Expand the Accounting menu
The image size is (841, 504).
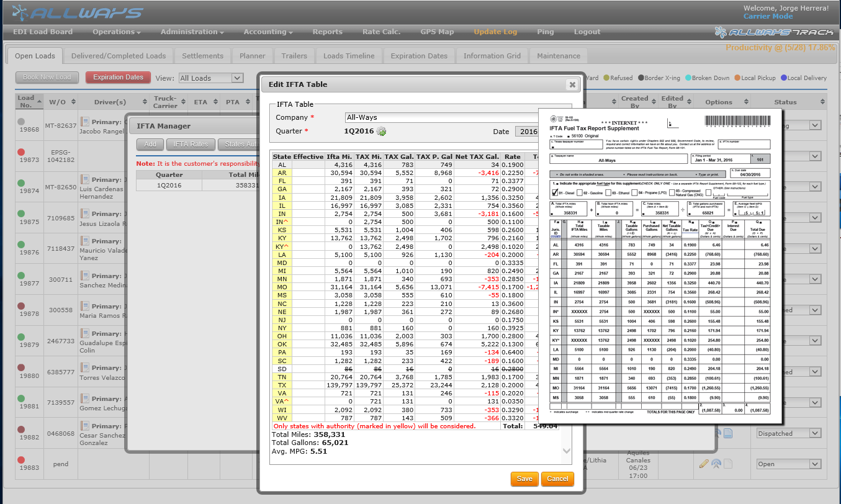coord(269,32)
